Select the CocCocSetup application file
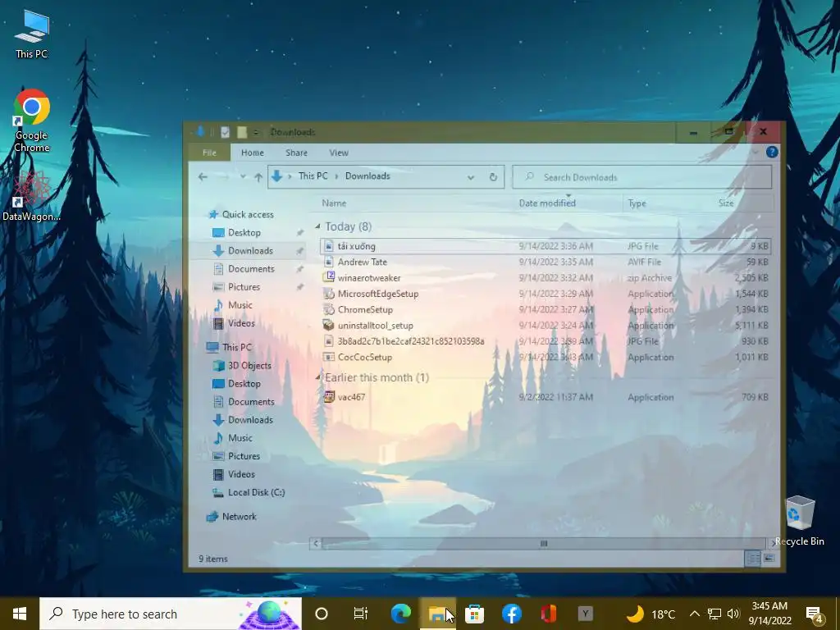Viewport: 840px width, 630px height. coord(546,358)
